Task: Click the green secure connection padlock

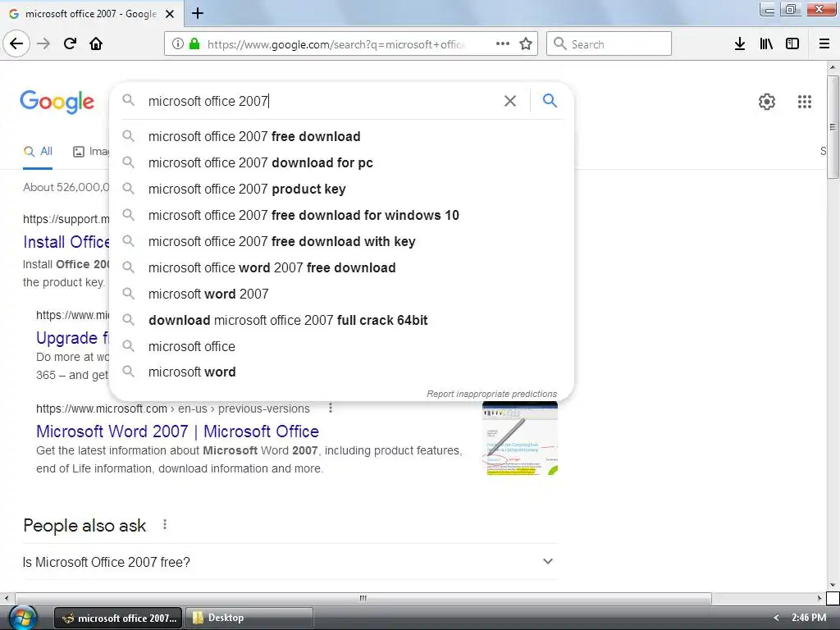Action: coord(194,43)
